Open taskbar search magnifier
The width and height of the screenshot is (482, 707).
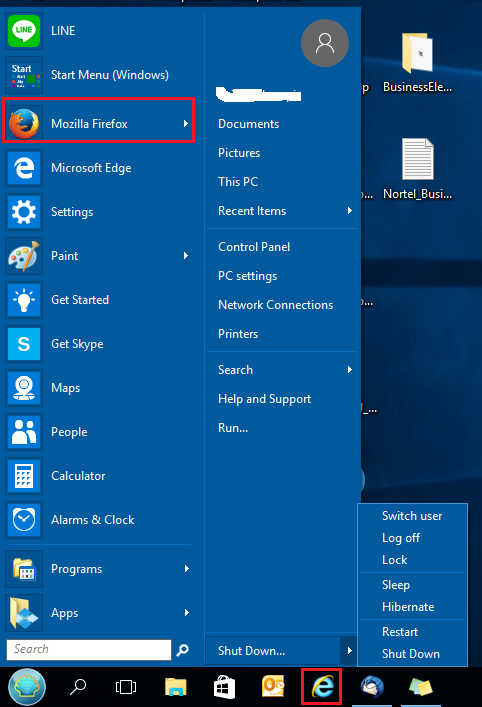[78, 687]
